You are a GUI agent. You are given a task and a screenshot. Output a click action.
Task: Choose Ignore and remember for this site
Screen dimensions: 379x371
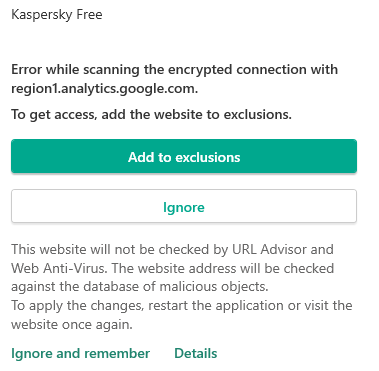(80, 353)
